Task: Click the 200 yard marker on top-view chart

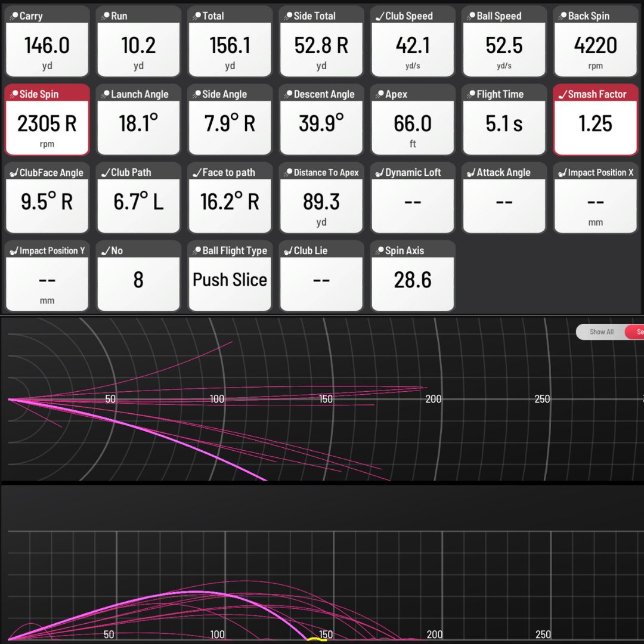Action: 434,399
